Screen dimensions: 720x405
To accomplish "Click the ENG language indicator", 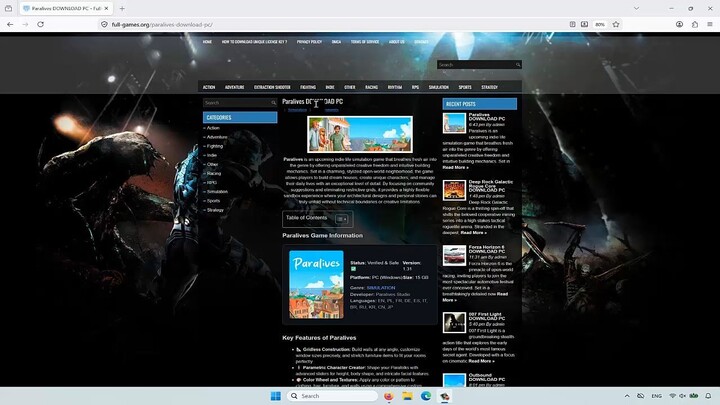I will coord(657,396).
